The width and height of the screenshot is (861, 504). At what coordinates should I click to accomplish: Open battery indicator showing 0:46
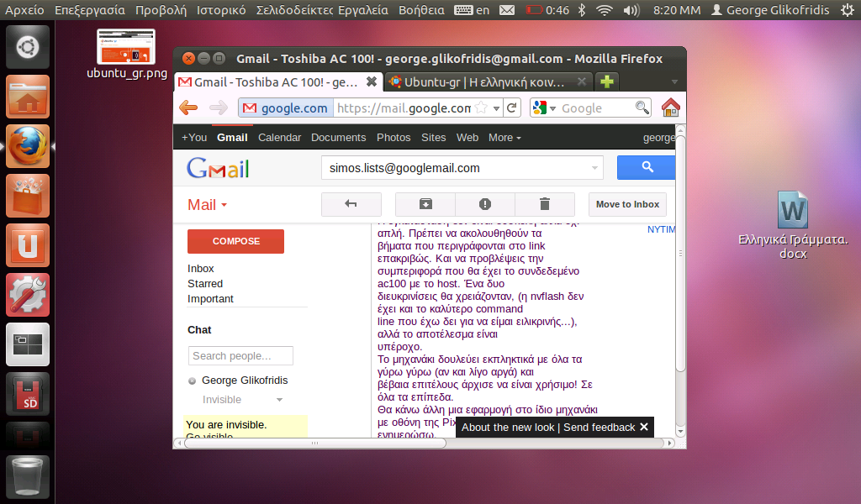click(547, 10)
